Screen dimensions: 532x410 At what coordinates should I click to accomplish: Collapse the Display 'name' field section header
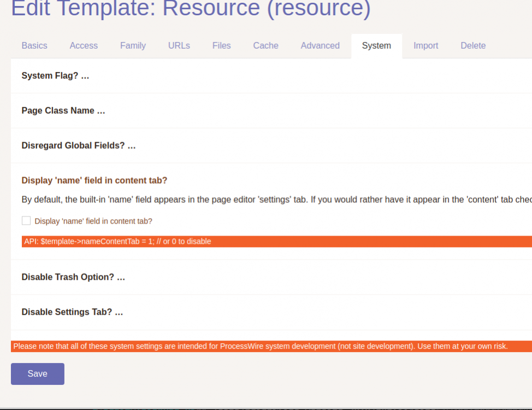click(x=94, y=180)
